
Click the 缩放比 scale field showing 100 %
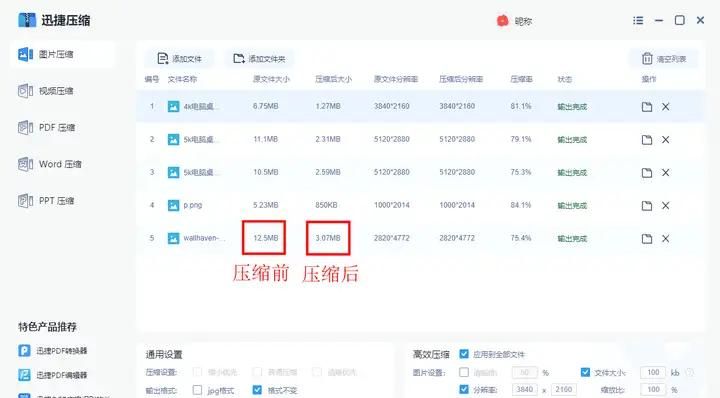tap(653, 390)
